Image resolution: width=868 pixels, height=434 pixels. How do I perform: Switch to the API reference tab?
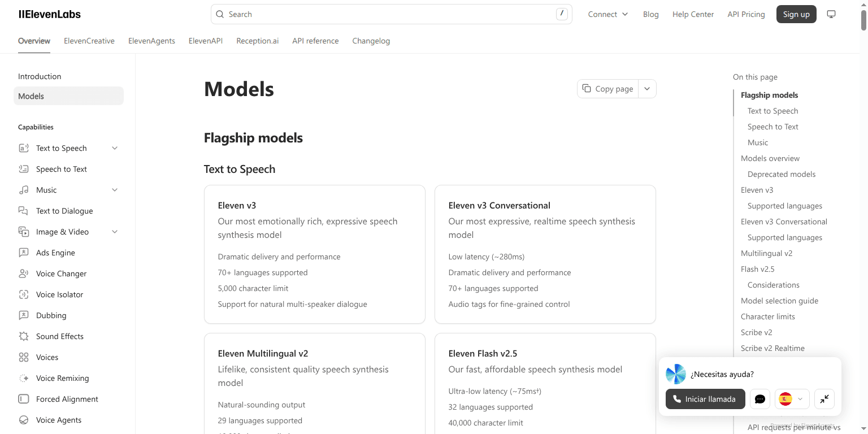coord(315,41)
